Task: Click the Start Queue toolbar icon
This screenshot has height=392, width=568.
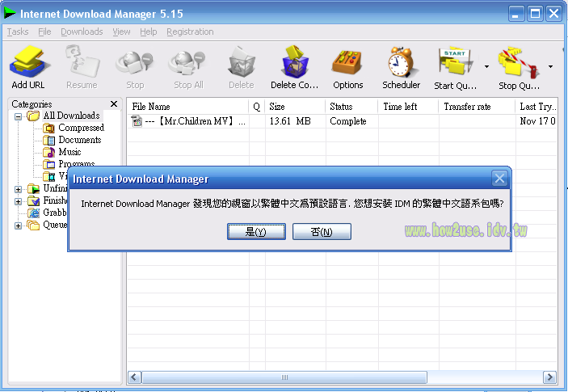Action: pyautogui.click(x=455, y=61)
